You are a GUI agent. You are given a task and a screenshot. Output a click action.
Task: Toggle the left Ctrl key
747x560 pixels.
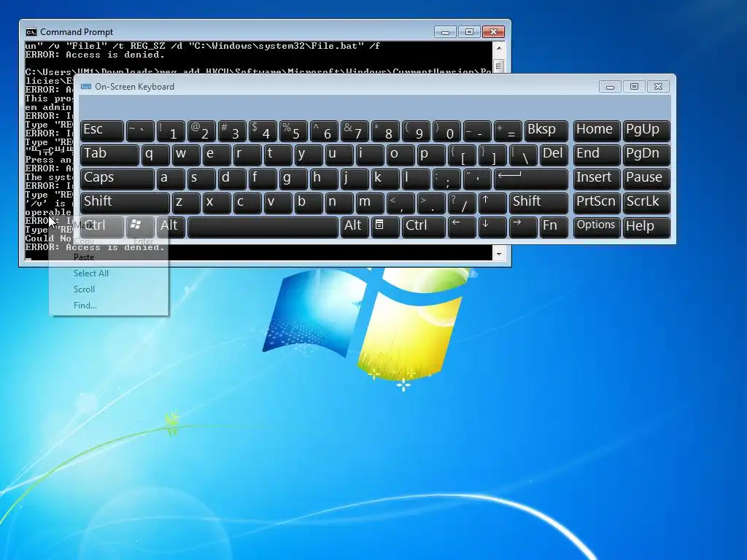click(102, 227)
